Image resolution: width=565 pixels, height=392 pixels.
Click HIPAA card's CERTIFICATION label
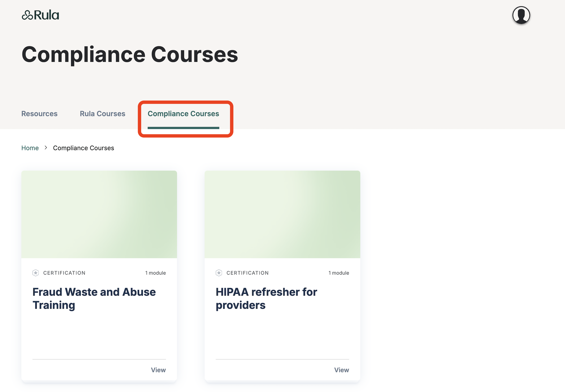pos(247,273)
